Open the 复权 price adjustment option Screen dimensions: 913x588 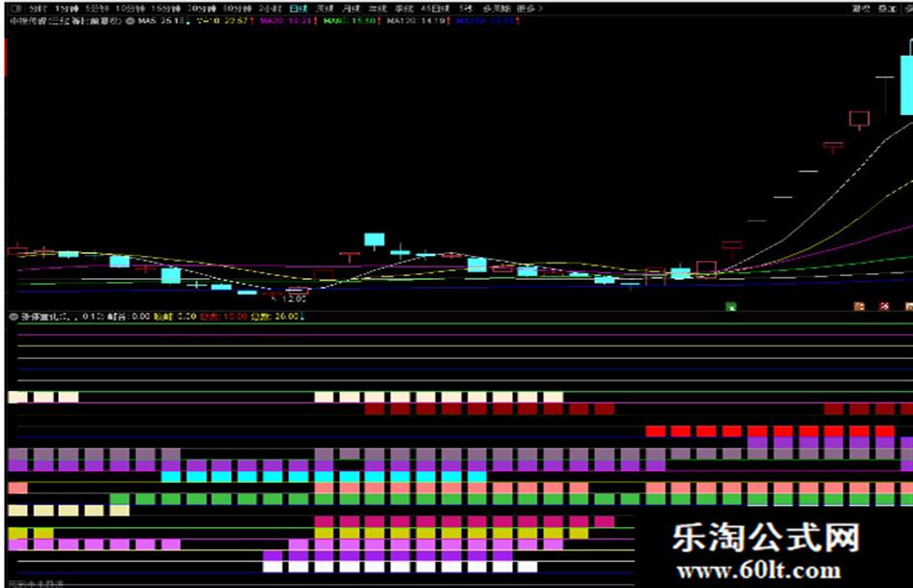pyautogui.click(x=861, y=9)
